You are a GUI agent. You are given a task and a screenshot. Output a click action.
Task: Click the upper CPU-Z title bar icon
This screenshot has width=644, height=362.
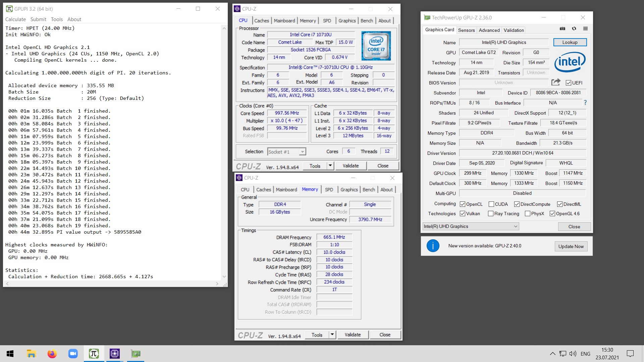[237, 9]
